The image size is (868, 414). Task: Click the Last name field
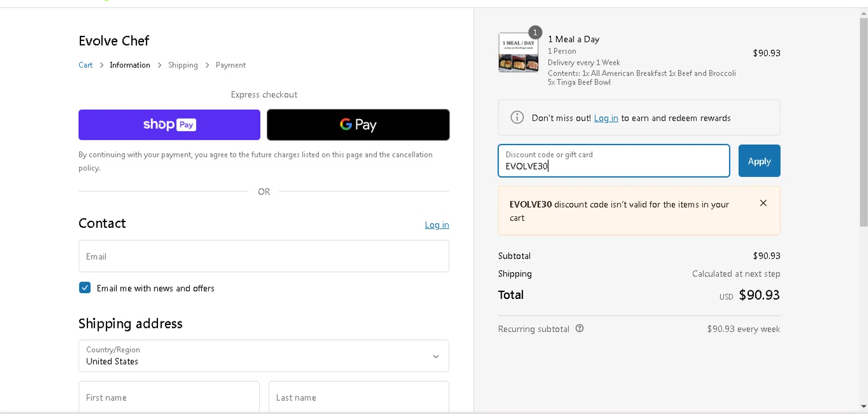coord(359,397)
